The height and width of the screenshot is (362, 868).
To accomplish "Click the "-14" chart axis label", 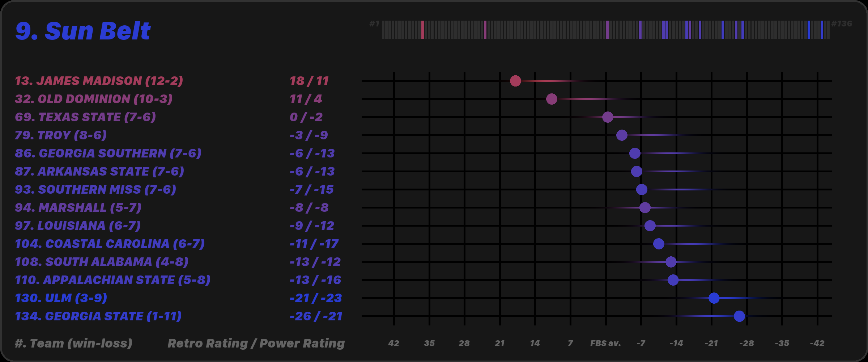I will click(x=676, y=343).
